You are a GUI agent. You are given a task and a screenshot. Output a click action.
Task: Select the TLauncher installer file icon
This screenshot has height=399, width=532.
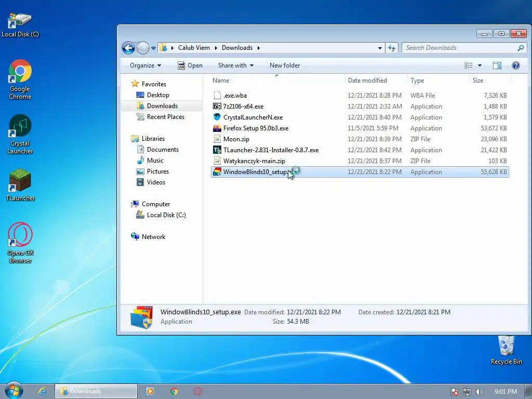217,150
